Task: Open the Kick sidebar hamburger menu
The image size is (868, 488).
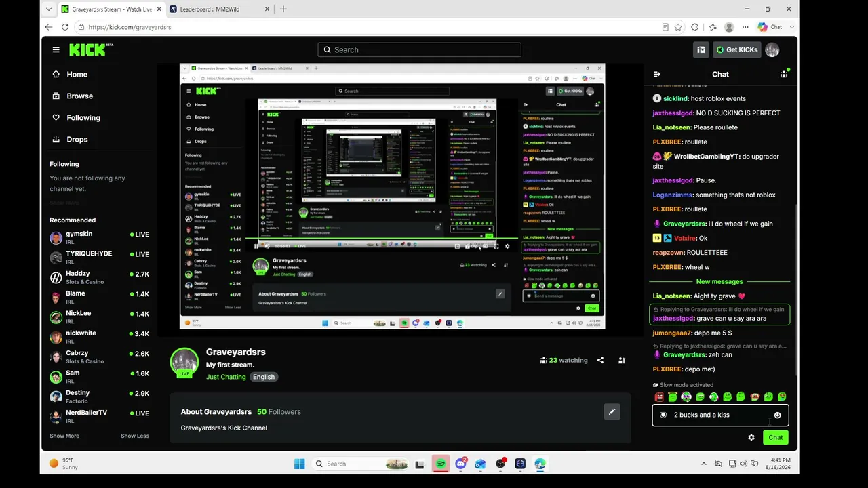Action: pyautogui.click(x=56, y=49)
